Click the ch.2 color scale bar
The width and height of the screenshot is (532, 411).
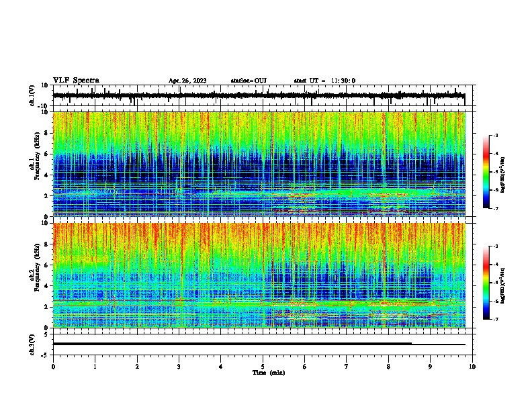486,283
